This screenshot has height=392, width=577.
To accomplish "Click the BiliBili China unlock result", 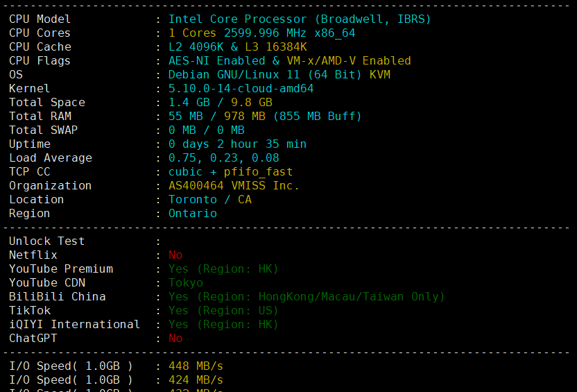I will [x=307, y=297].
